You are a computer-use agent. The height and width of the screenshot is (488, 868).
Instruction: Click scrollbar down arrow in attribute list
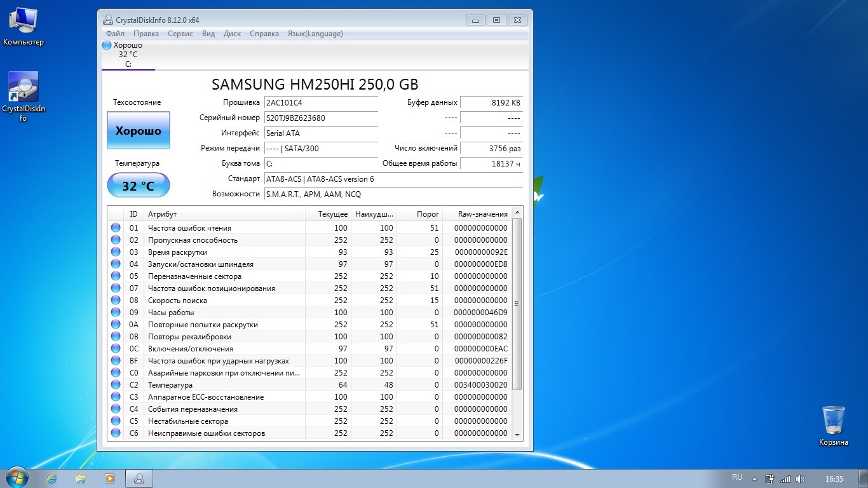(517, 435)
